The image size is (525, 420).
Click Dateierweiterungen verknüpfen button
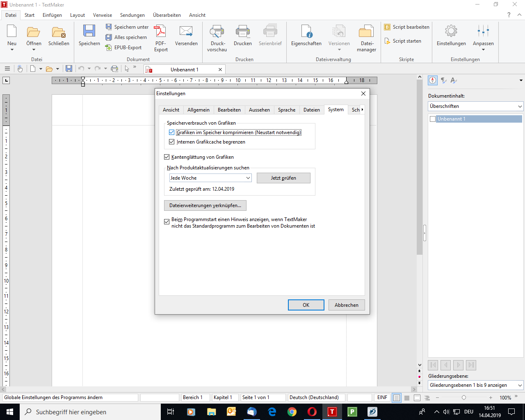click(x=205, y=205)
